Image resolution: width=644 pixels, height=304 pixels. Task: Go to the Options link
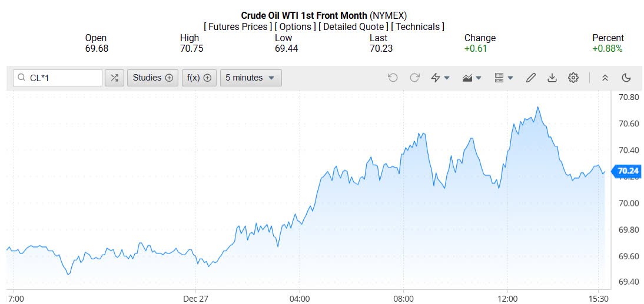pyautogui.click(x=294, y=26)
